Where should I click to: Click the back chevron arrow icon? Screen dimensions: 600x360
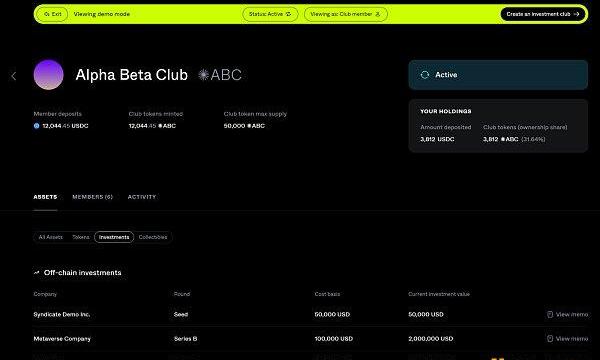[14, 76]
